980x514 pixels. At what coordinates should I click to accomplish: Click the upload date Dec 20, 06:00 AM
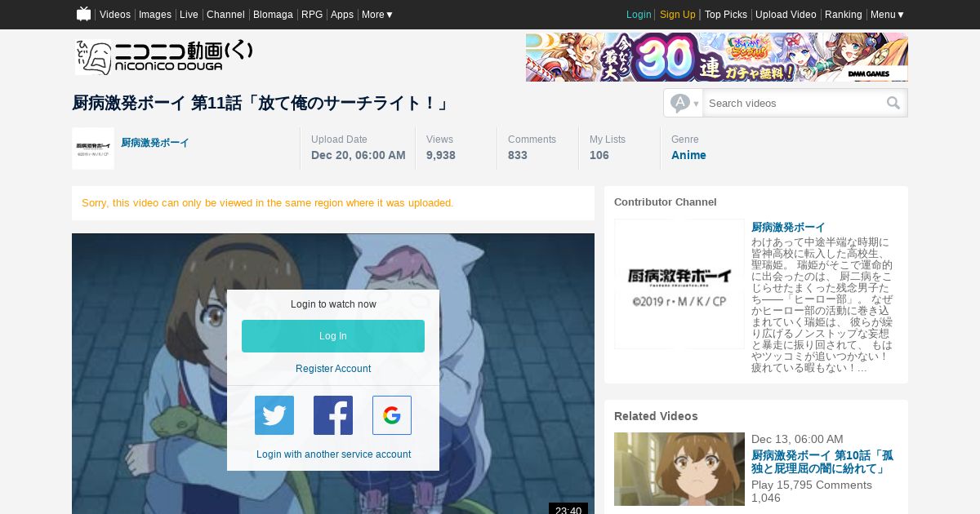(x=359, y=155)
